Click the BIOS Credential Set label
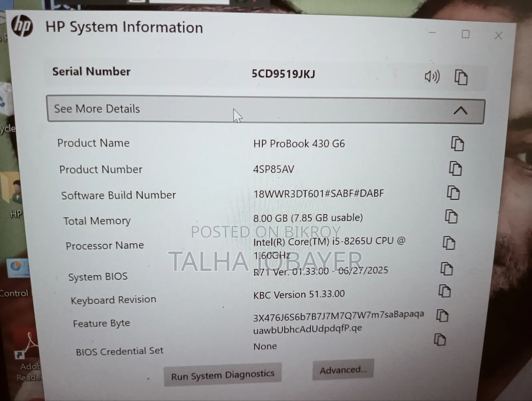The width and height of the screenshot is (532, 401). (x=120, y=351)
